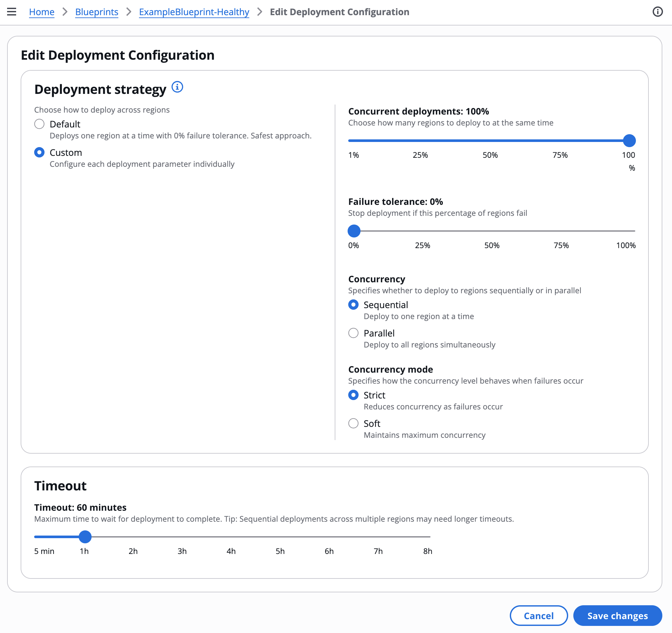The width and height of the screenshot is (672, 633).
Task: Select the Default deployment strategy
Action: [39, 124]
